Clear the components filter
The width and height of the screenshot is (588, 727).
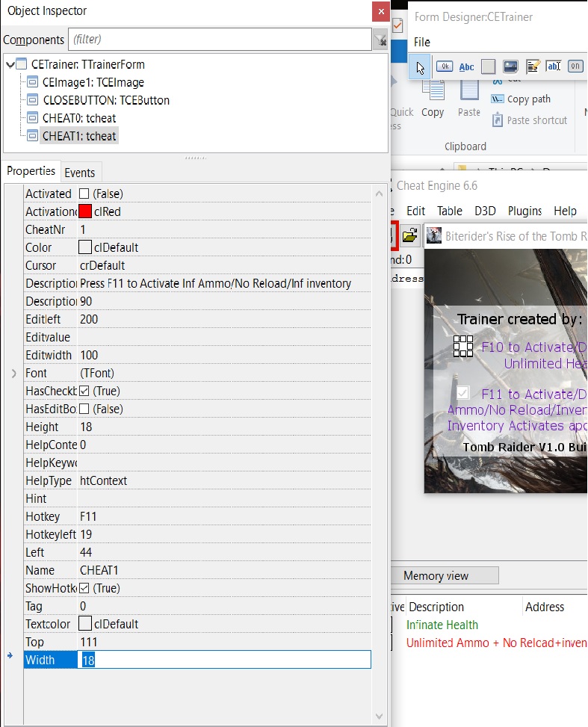tap(380, 40)
